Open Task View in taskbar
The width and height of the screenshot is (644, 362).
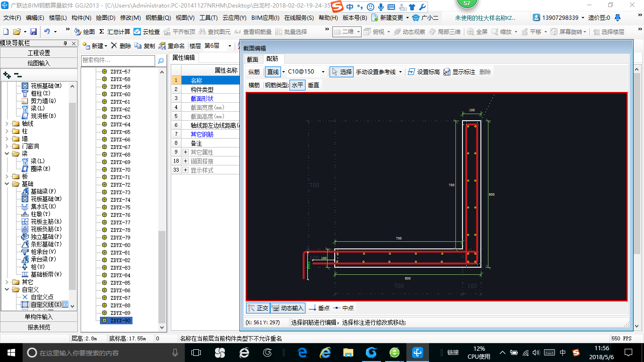coord(196,352)
